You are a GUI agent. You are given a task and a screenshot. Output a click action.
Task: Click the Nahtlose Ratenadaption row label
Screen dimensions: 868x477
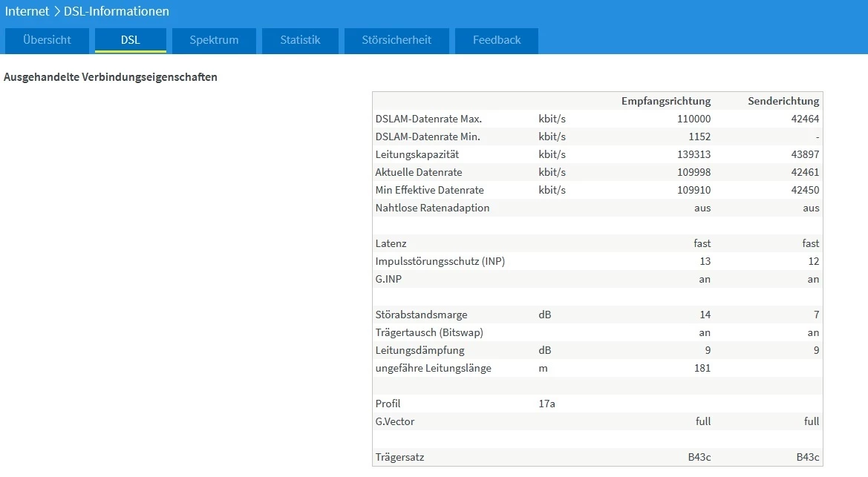pyautogui.click(x=432, y=208)
